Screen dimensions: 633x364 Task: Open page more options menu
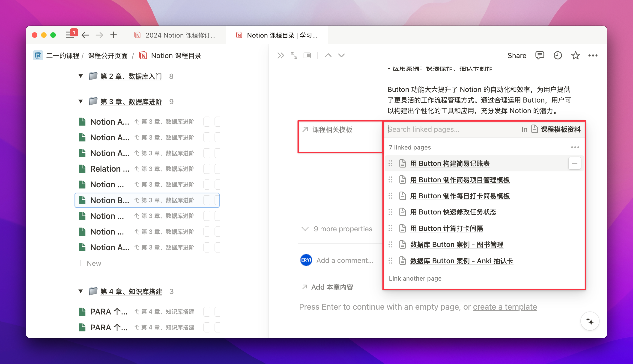pos(593,55)
